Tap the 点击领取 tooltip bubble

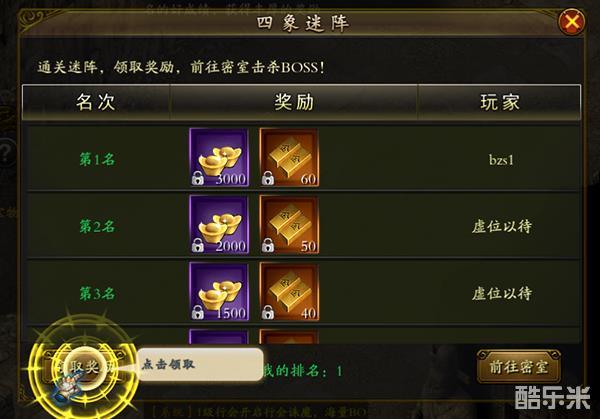[200, 364]
